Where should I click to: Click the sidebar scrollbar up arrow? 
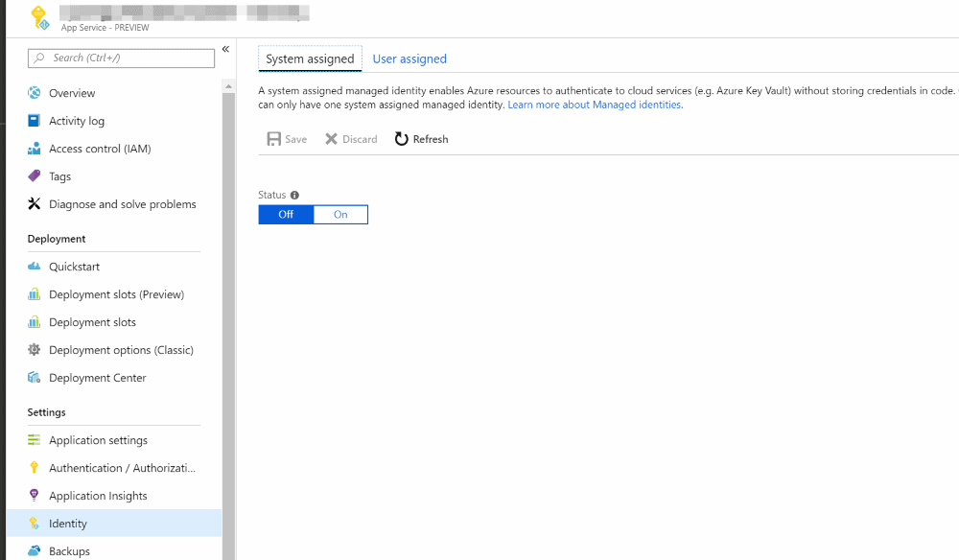point(228,87)
